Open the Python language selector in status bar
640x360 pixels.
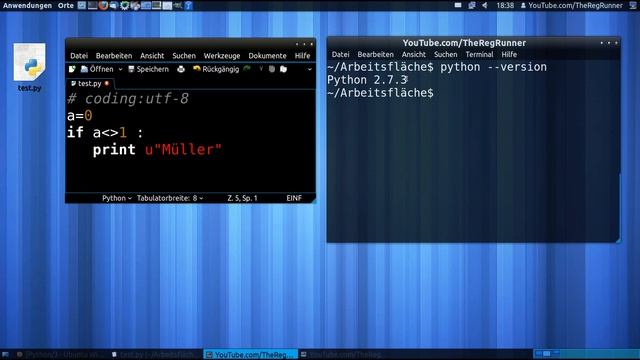click(x=117, y=198)
